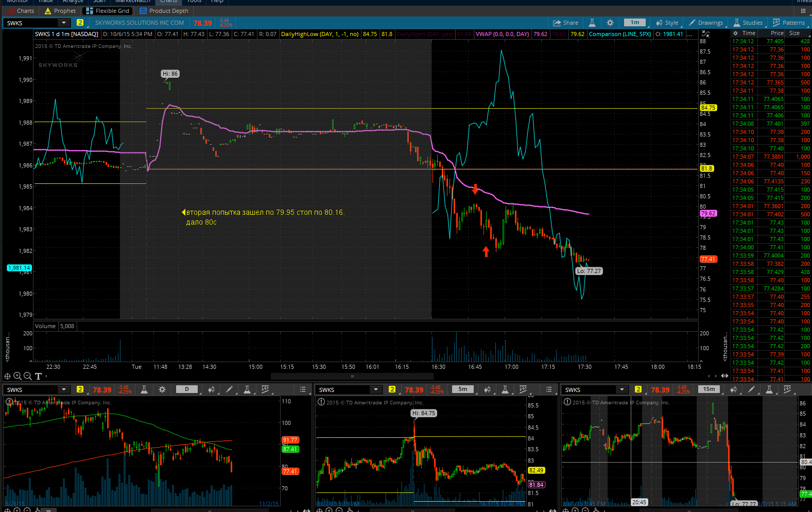The height and width of the screenshot is (512, 812).
Task: Open 15m chart style candle icon
Action: (x=733, y=389)
